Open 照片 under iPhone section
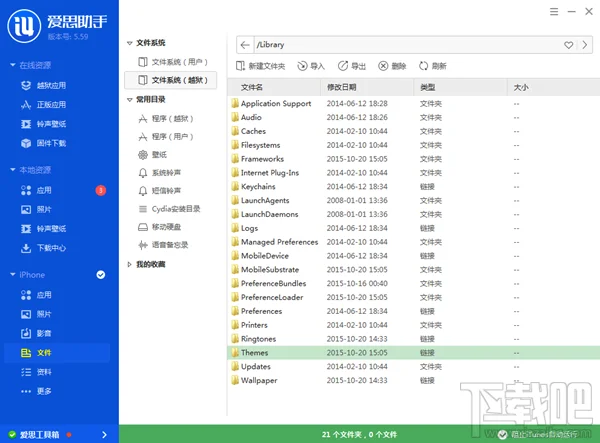600x443 pixels. coord(36,314)
